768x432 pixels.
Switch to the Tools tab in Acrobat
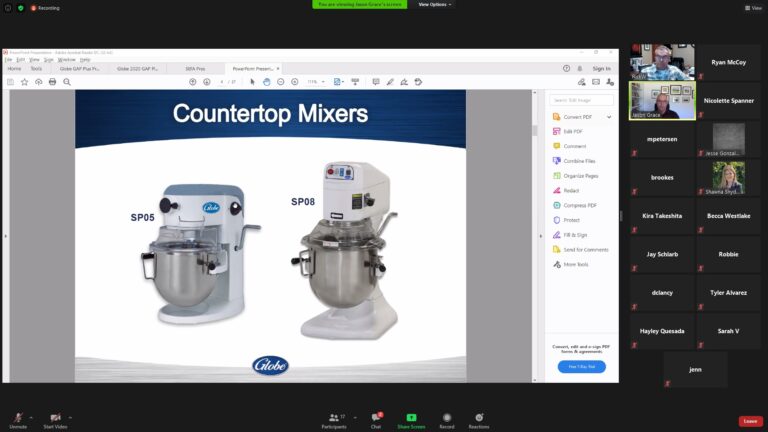(x=36, y=69)
